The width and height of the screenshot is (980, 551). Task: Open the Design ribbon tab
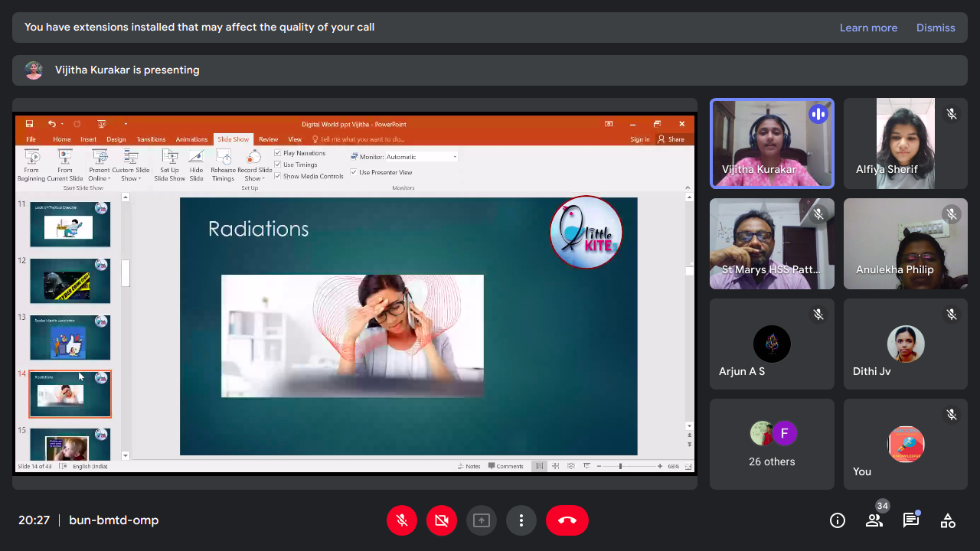(x=116, y=139)
